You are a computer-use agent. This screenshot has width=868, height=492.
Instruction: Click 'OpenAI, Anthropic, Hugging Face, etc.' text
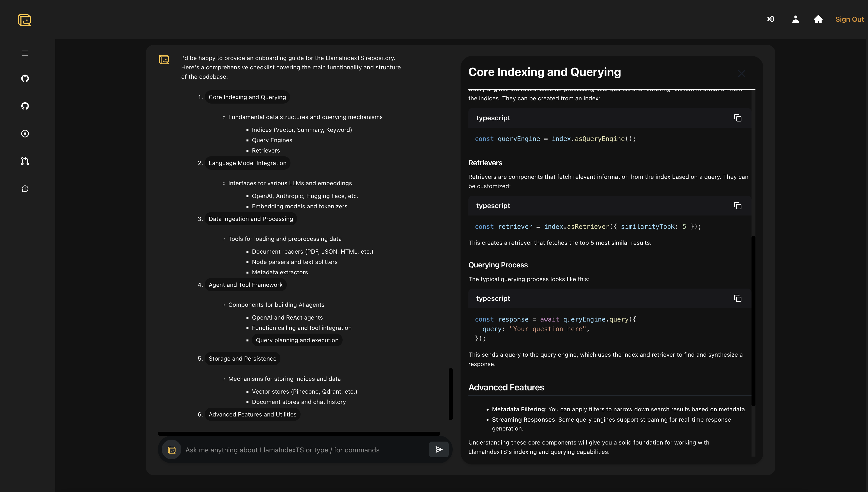click(305, 196)
